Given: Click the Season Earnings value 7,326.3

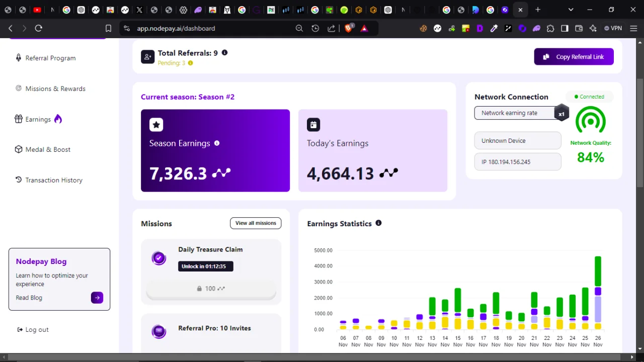Looking at the screenshot, I should (178, 173).
